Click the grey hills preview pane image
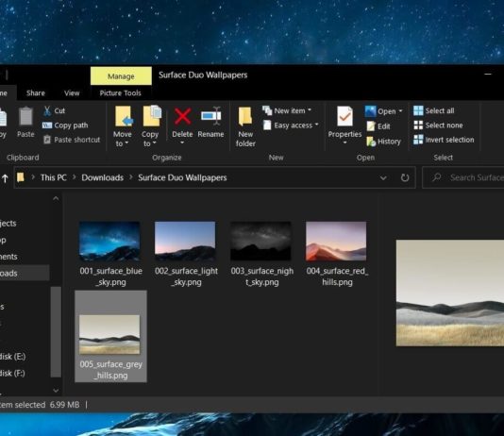The image size is (504, 436). point(450,293)
